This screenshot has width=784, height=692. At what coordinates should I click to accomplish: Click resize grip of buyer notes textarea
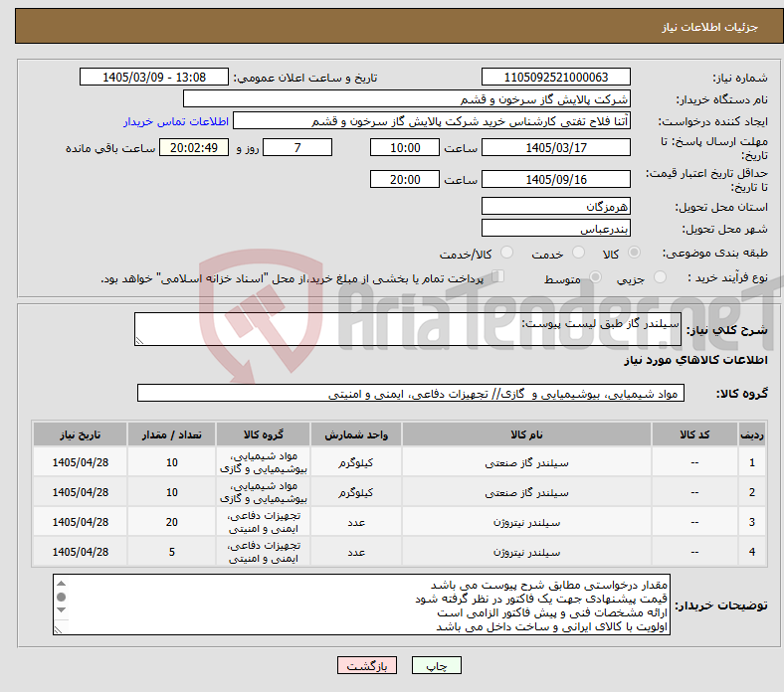coord(58,629)
